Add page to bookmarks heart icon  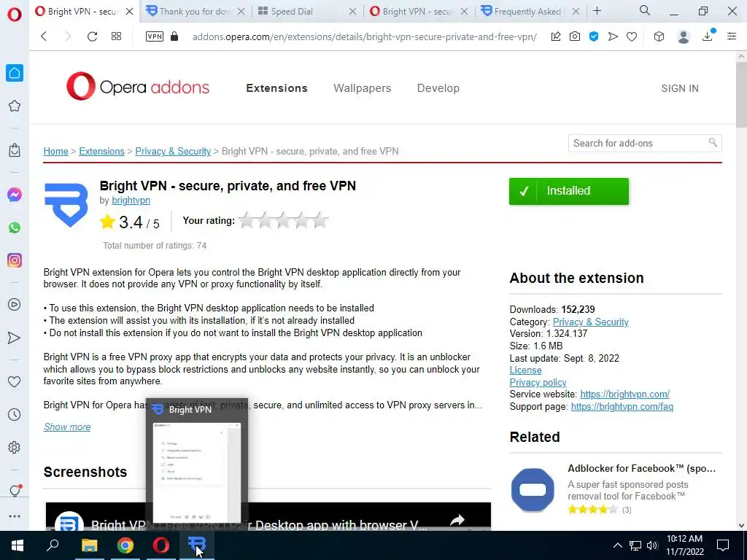coord(632,36)
